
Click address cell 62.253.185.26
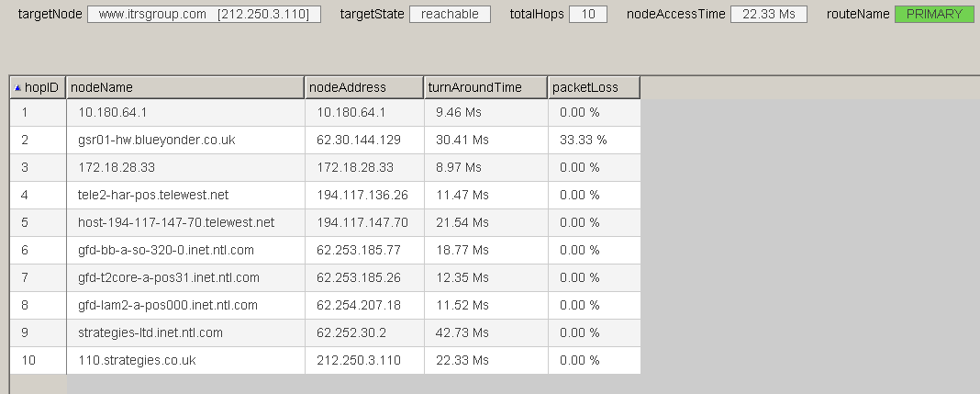click(x=359, y=277)
